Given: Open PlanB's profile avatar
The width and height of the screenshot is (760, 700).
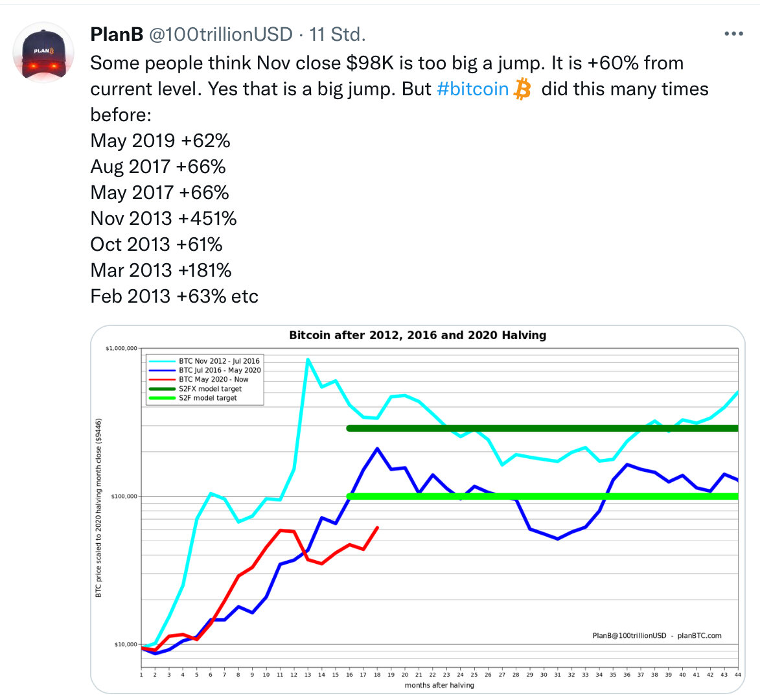Looking at the screenshot, I should pyautogui.click(x=44, y=53).
